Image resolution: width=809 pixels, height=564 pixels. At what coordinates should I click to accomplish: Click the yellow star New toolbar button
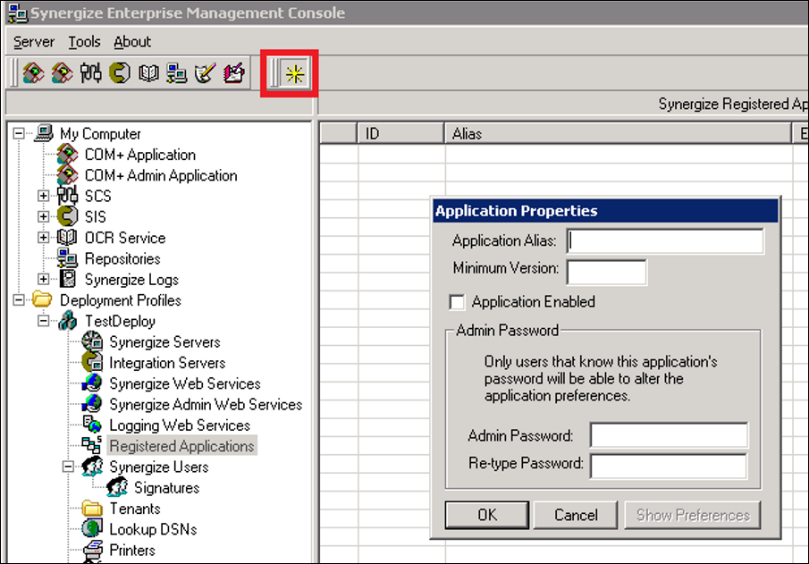[295, 74]
